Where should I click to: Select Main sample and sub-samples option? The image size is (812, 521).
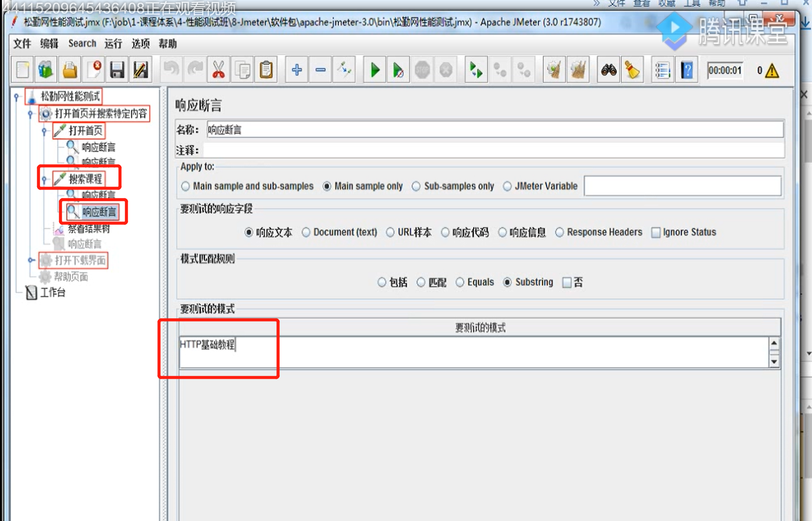point(185,186)
